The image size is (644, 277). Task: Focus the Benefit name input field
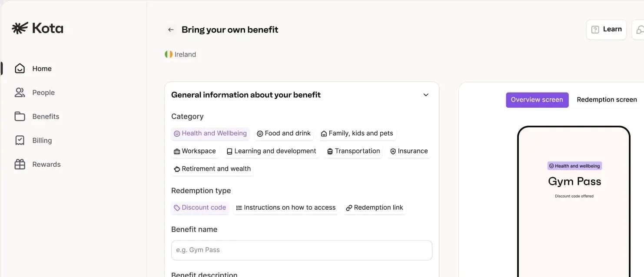302,250
